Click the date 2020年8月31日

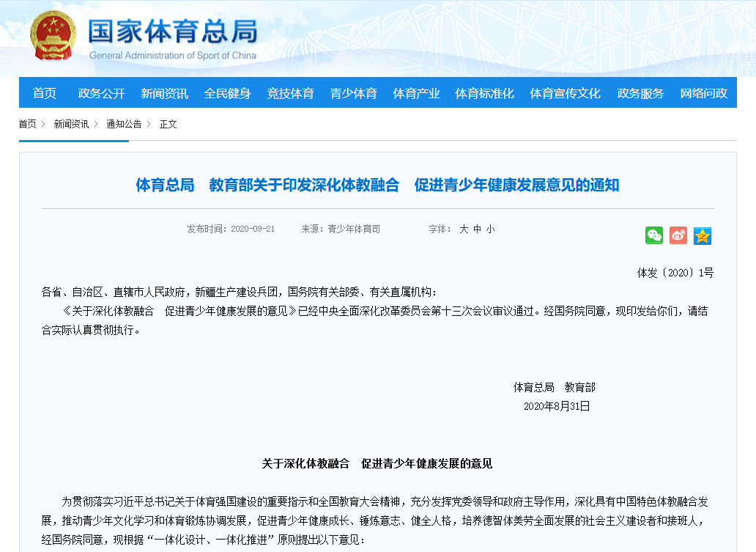[x=557, y=406]
